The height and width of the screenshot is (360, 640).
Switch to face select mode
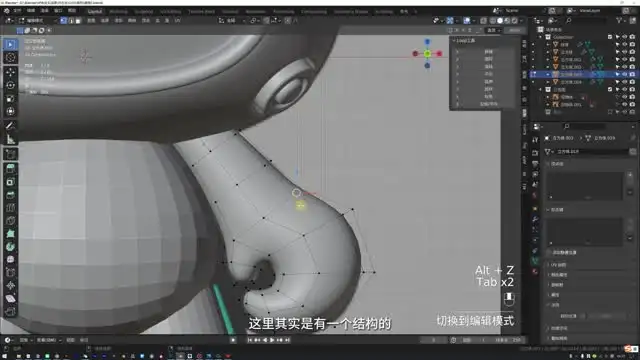click(x=78, y=20)
